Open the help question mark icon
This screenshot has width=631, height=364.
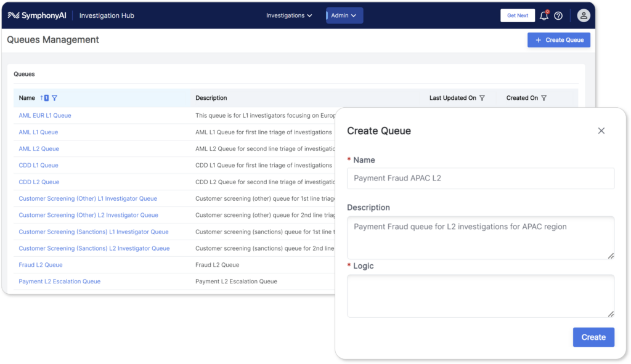tap(558, 16)
